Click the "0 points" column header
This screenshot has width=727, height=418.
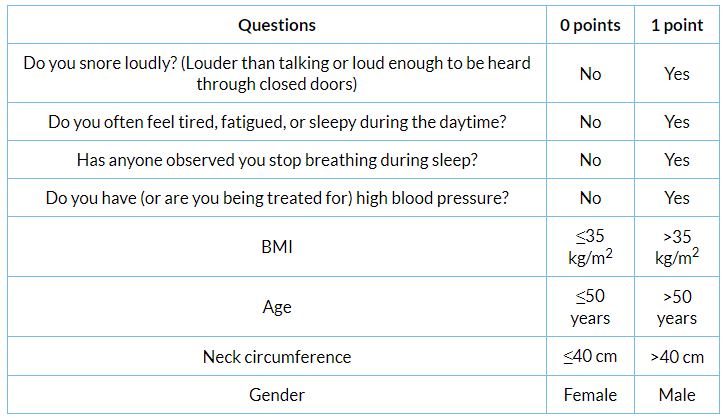pyautogui.click(x=590, y=25)
